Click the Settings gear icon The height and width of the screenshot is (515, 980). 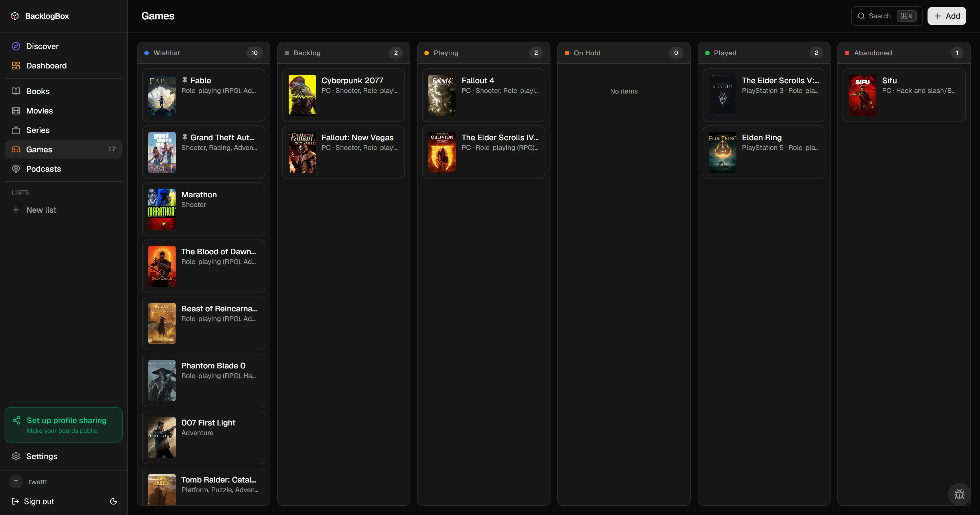pyautogui.click(x=16, y=456)
